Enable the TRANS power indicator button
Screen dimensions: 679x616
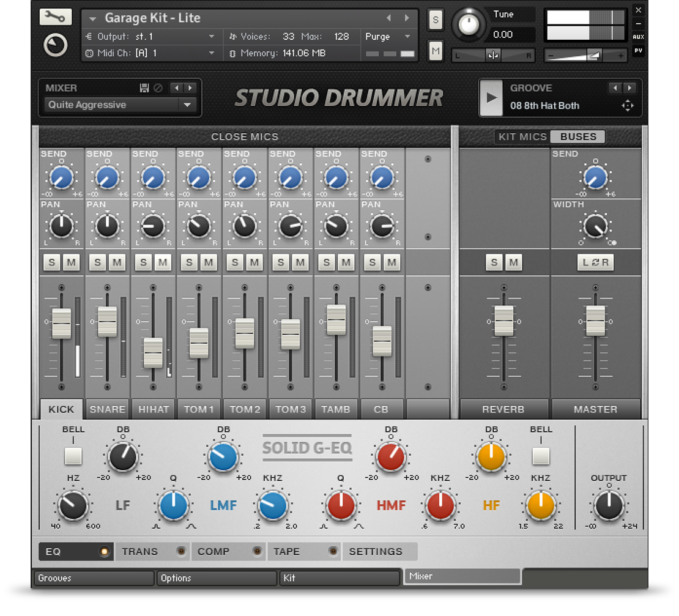click(181, 551)
